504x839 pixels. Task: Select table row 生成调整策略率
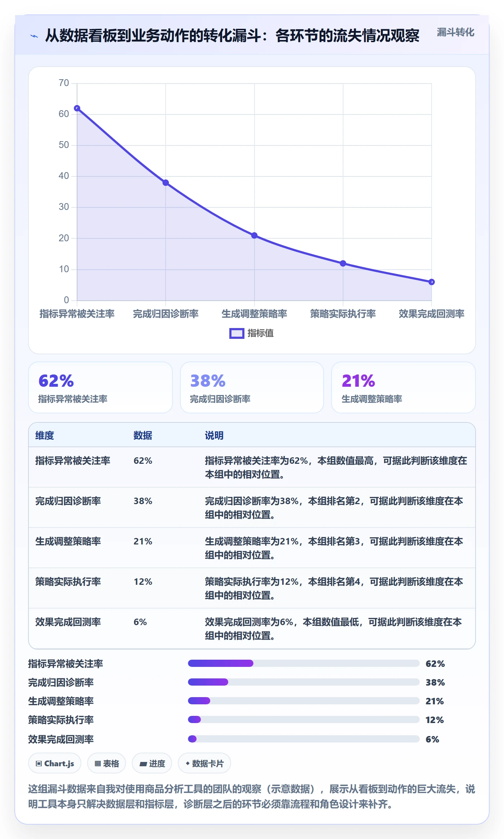252,548
